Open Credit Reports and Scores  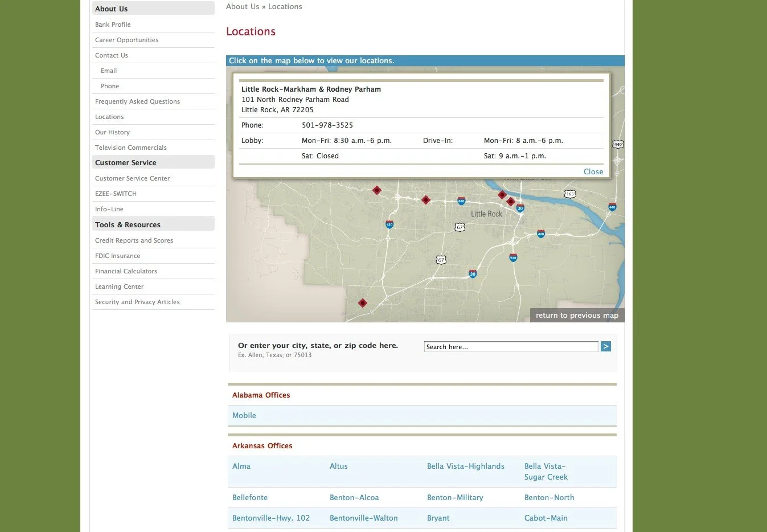134,240
